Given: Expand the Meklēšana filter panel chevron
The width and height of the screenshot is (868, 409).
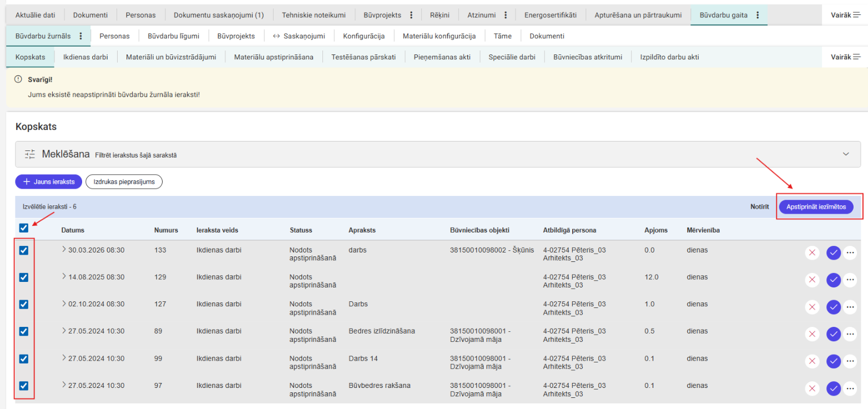Looking at the screenshot, I should 846,154.
